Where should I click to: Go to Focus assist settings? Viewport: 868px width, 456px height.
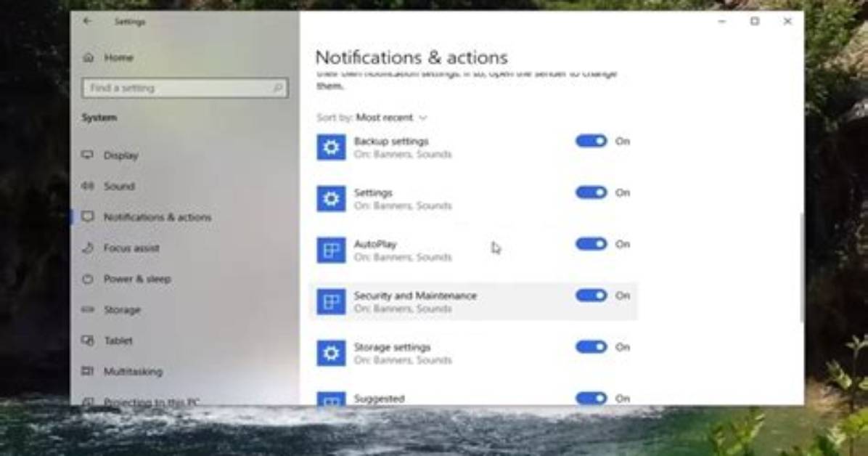click(131, 248)
